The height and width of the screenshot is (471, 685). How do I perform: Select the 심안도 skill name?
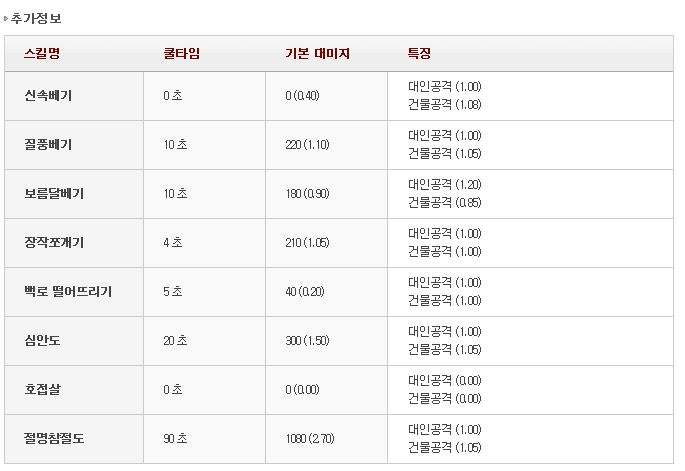(42, 341)
